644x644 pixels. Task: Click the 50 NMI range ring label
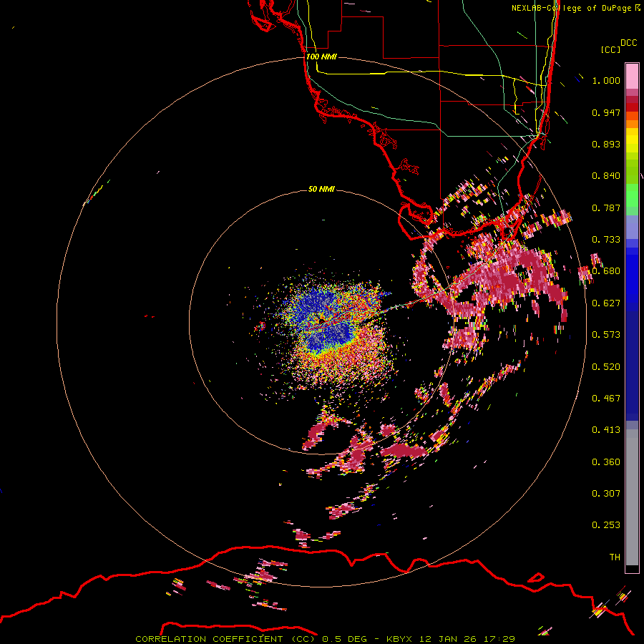[321, 189]
